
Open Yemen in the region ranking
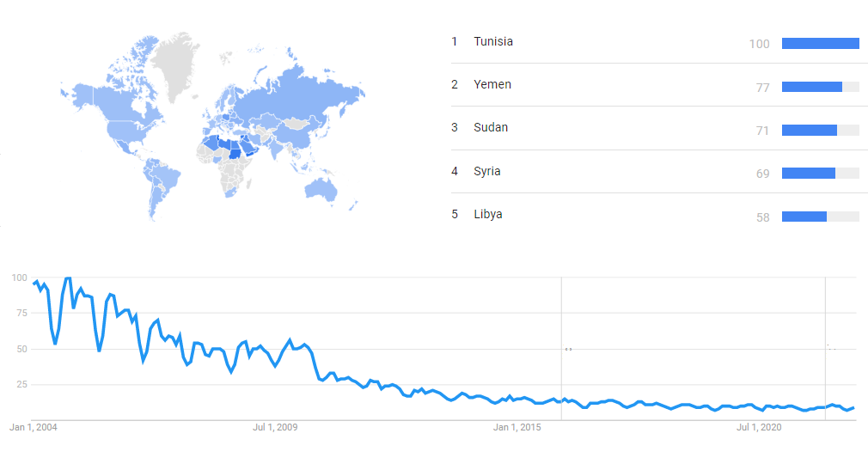coord(492,84)
